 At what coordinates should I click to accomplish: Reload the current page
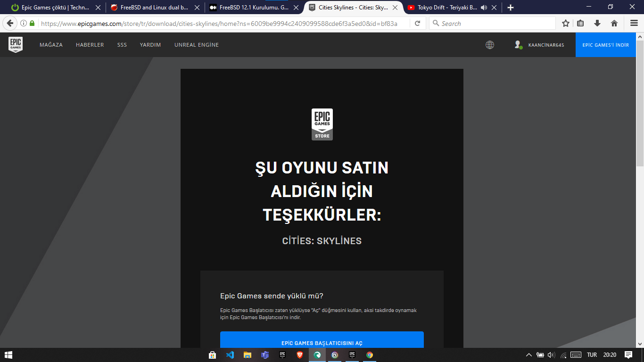417,23
